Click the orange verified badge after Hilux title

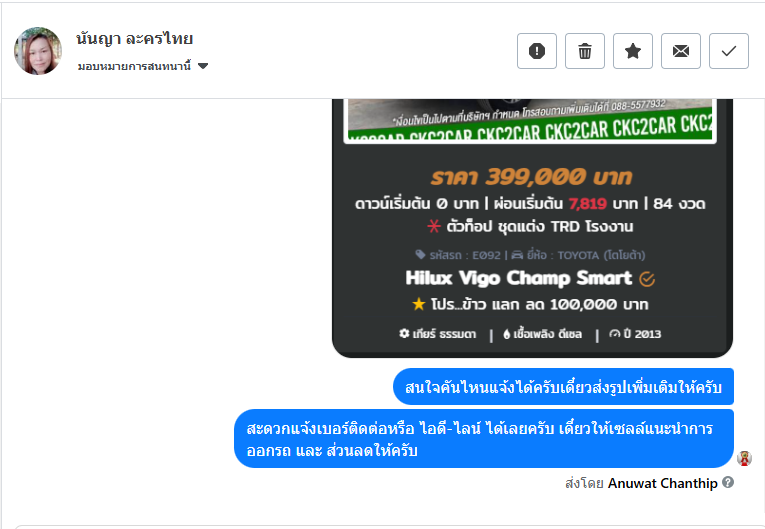[x=647, y=279]
